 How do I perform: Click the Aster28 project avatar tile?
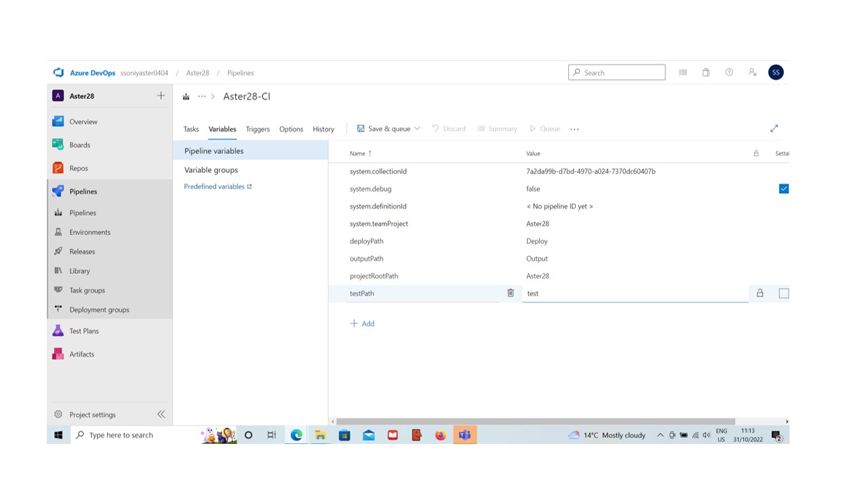click(58, 96)
